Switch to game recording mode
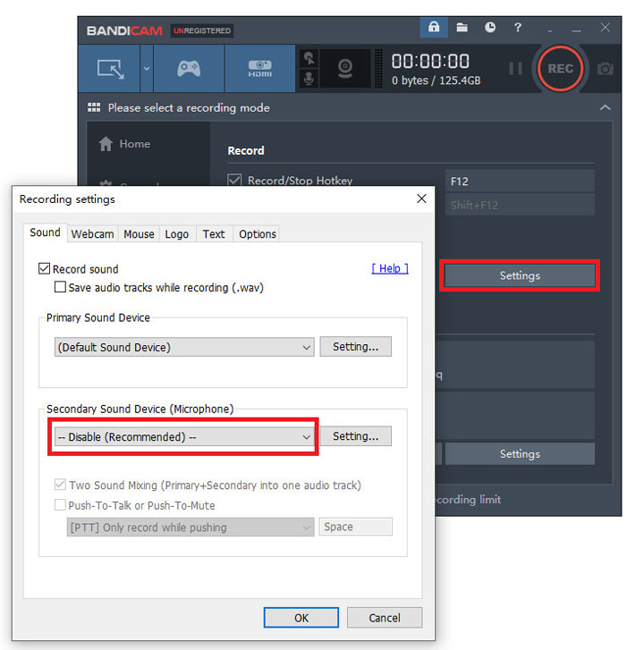 click(x=188, y=69)
